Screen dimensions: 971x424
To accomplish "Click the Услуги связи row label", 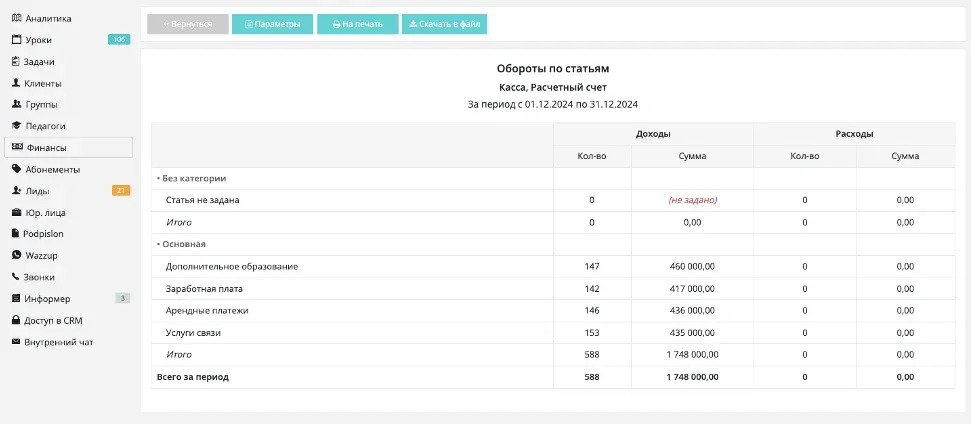I will tap(193, 332).
